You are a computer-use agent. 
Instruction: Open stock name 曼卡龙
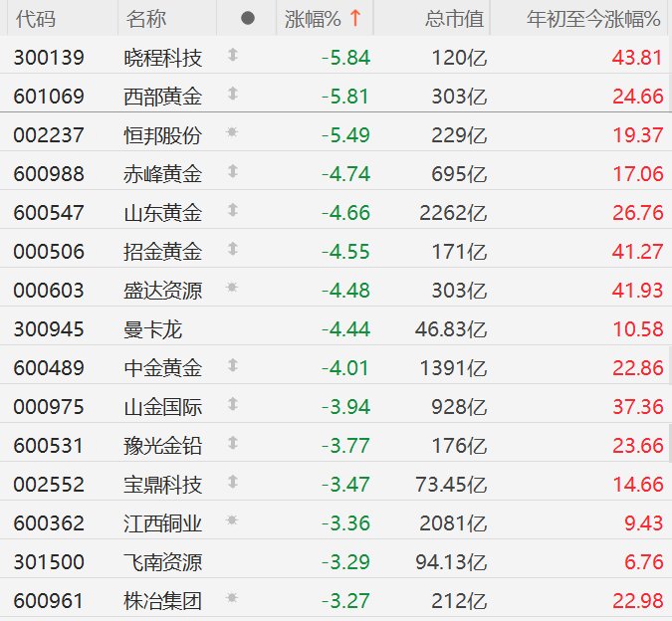point(153,329)
